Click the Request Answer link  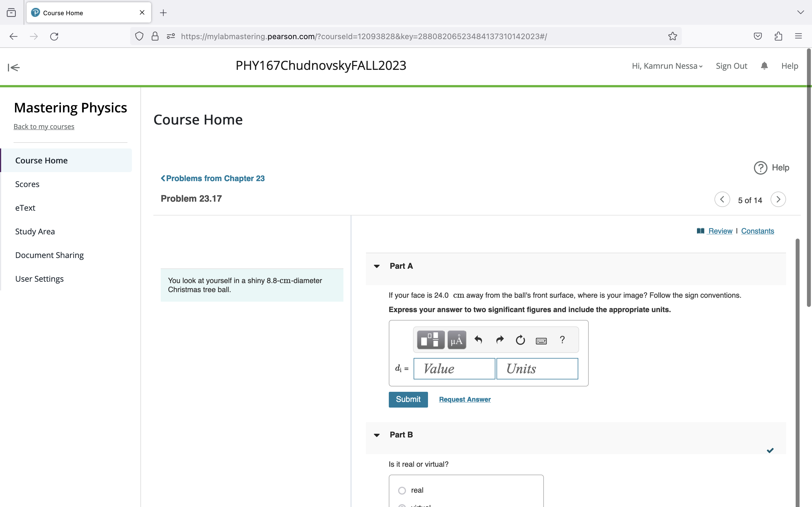click(464, 399)
